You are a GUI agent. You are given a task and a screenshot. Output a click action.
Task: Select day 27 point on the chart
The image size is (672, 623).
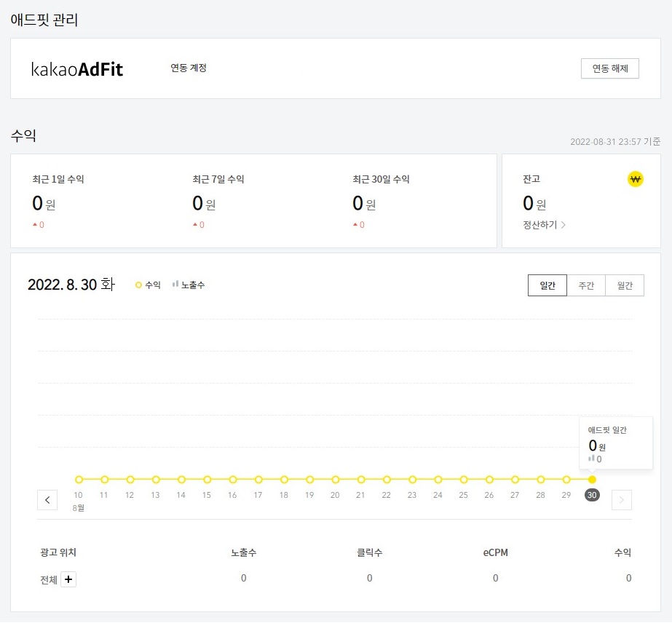coord(515,480)
